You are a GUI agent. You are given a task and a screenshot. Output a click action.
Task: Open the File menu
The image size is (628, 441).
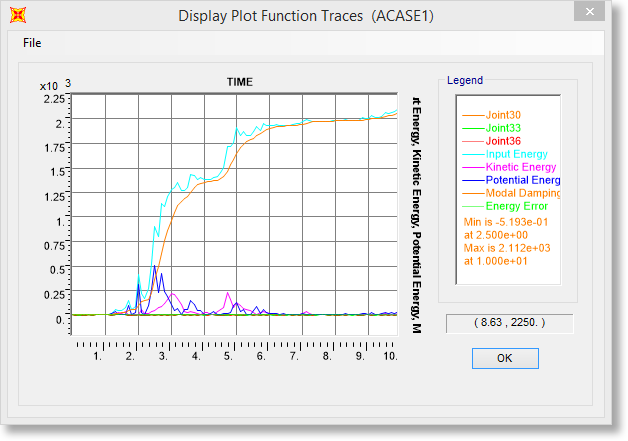[x=32, y=43]
